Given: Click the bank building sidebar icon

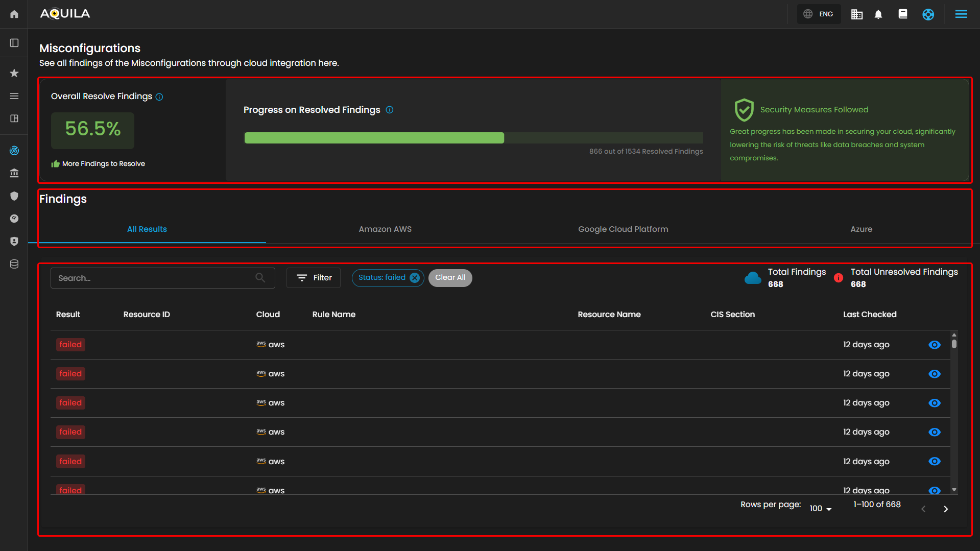Looking at the screenshot, I should point(14,173).
